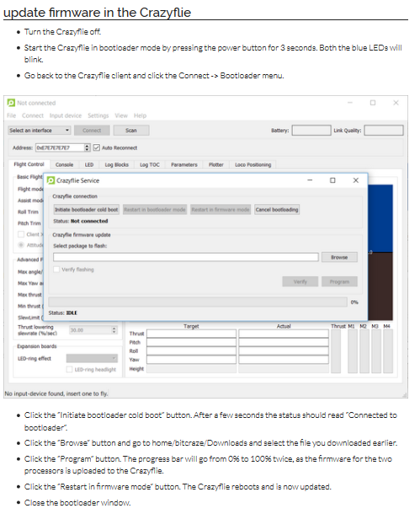Adjust the Address field stepper arrows
Viewport: 420px width, 519px height.
pyautogui.click(x=87, y=147)
